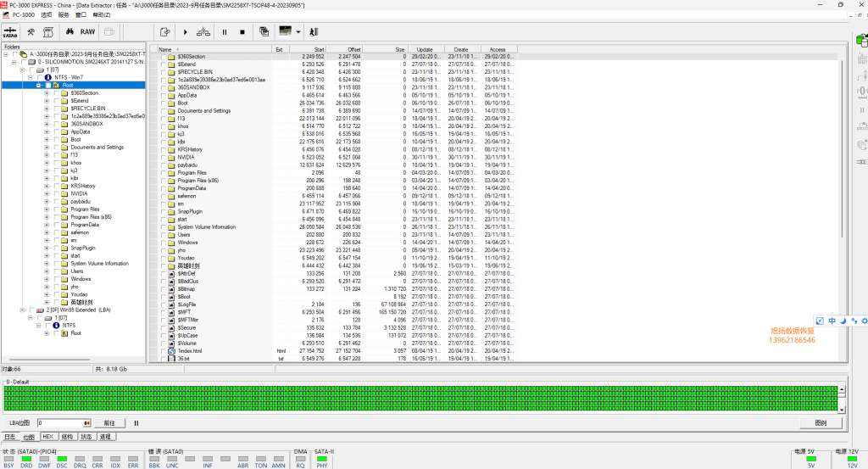The image size is (868, 469).
Task: Click the cascading windows icon
Action: pyautogui.click(x=264, y=31)
